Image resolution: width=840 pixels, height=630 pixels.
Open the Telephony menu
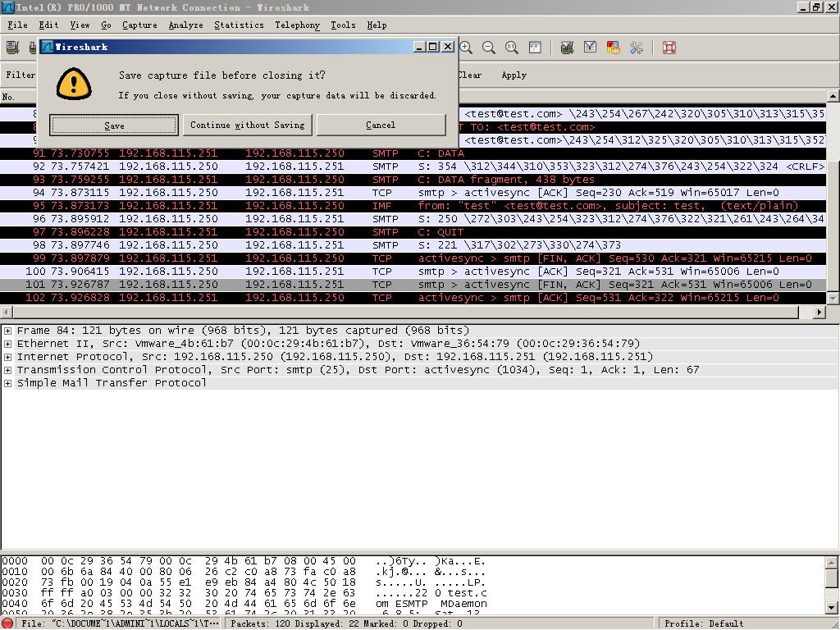tap(297, 25)
